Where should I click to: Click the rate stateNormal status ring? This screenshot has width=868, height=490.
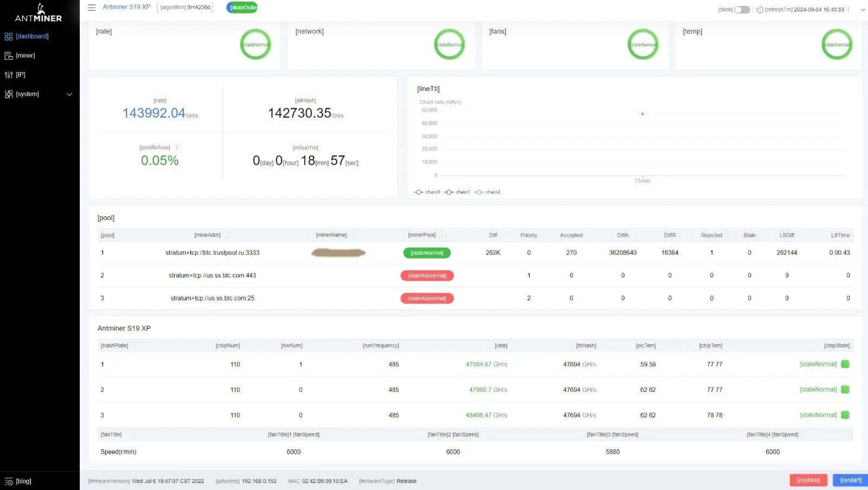pos(256,44)
